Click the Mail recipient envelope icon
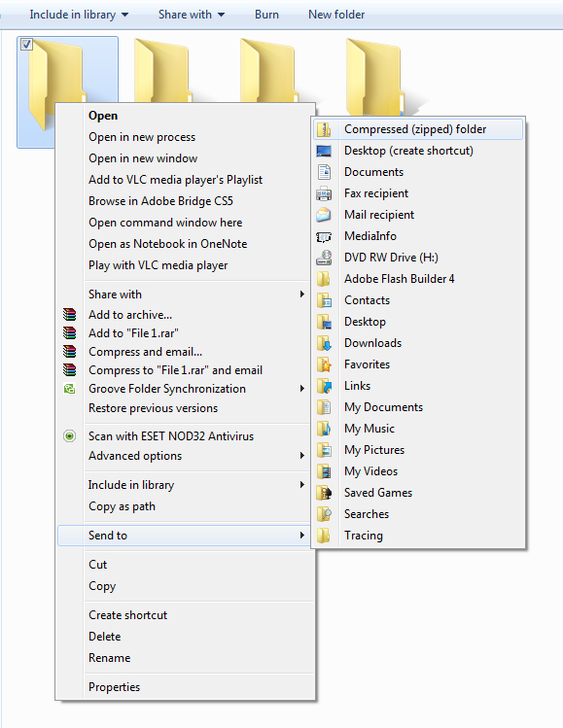The width and height of the screenshot is (563, 728). click(x=324, y=215)
